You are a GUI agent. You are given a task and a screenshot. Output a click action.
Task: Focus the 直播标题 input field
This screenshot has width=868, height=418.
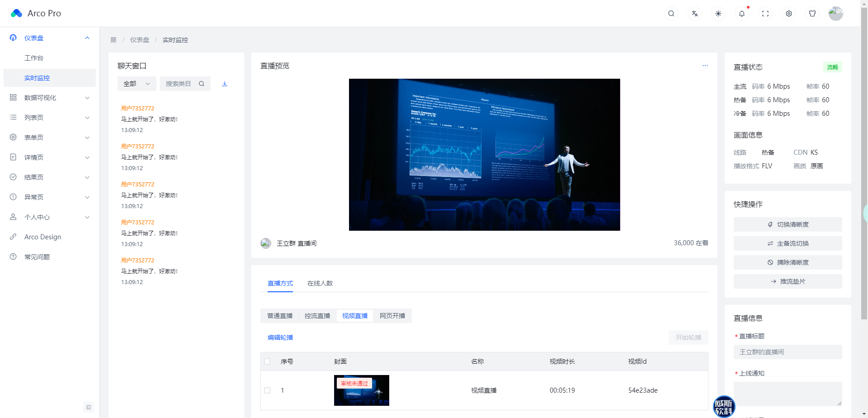788,352
